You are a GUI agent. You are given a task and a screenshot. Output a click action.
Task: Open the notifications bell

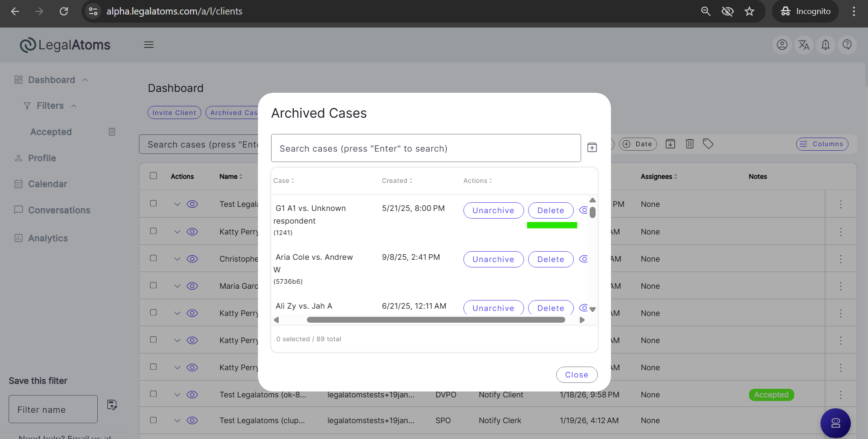tap(825, 45)
